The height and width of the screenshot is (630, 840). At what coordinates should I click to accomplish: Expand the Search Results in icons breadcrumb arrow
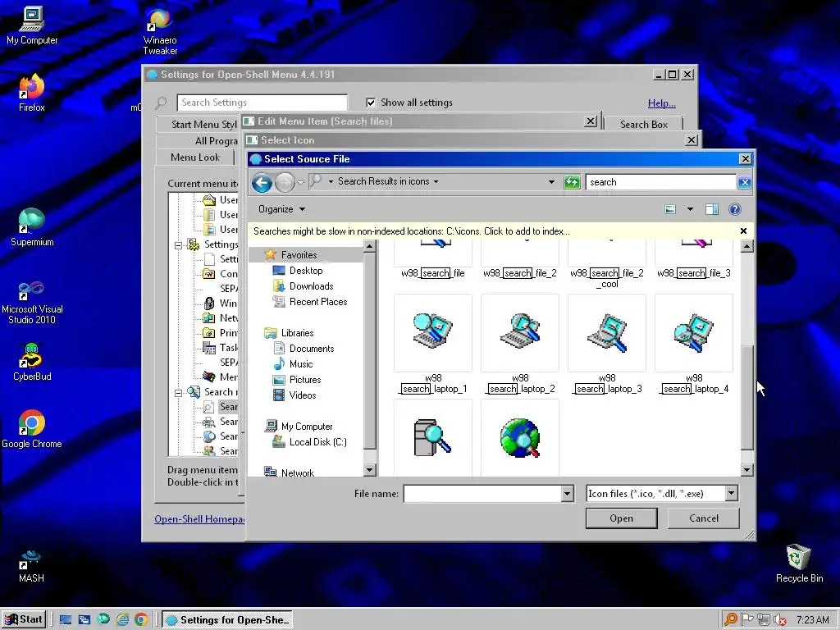click(x=436, y=181)
